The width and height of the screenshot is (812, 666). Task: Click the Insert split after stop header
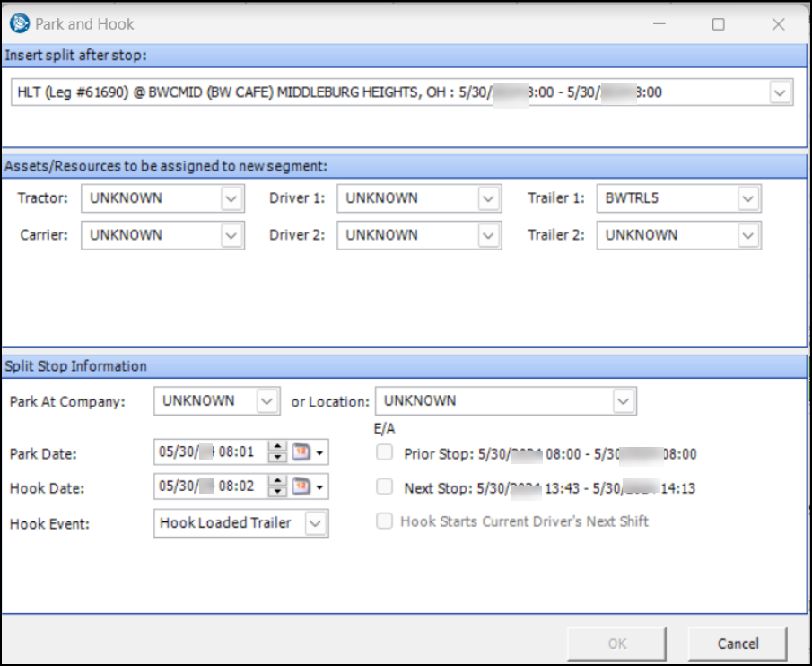click(x=405, y=56)
